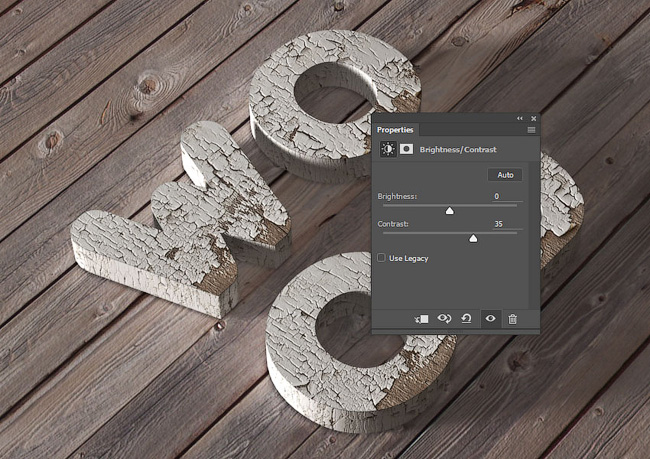Click the Brightness label
The height and width of the screenshot is (459, 650).
(x=397, y=196)
